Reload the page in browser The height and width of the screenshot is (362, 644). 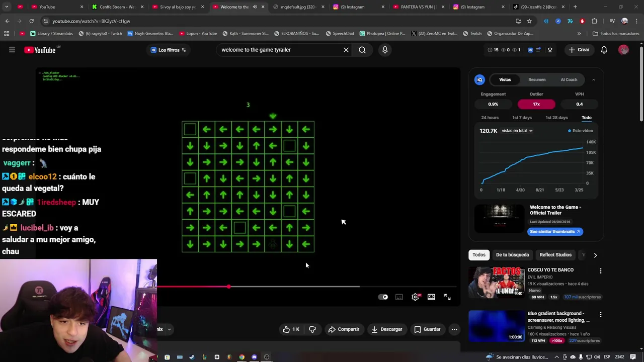point(31,21)
